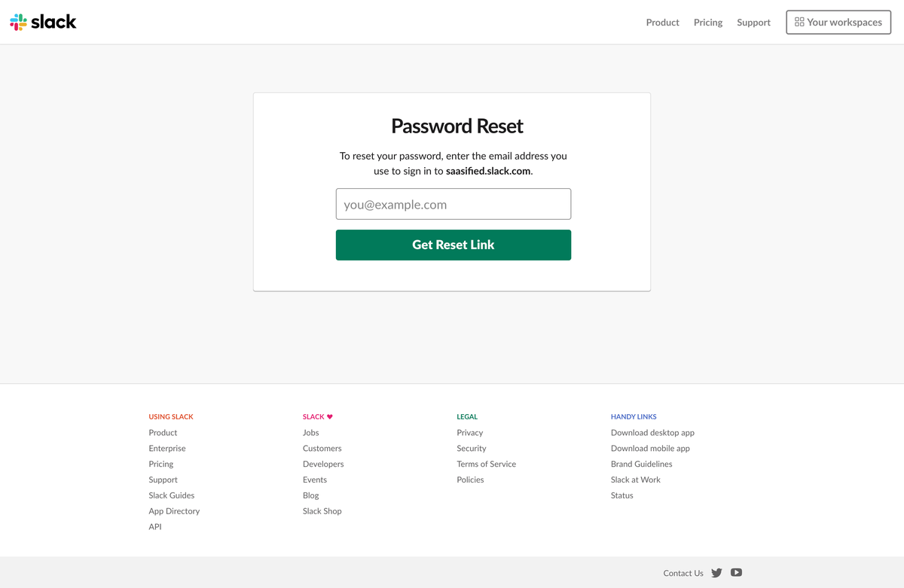Open Jobs link
Screen dimensions: 904x588
pyautogui.click(x=311, y=432)
